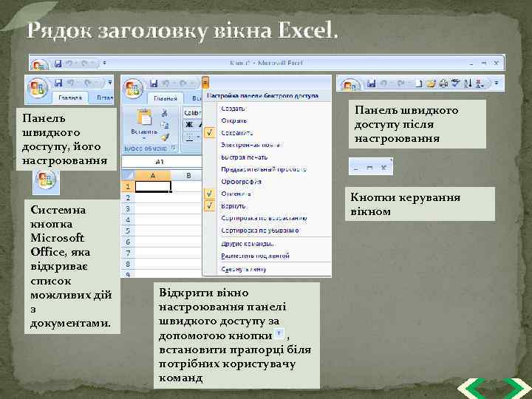Click Save icon in the Microsoft Excel title bar
532x399 pixels.
(x=58, y=64)
